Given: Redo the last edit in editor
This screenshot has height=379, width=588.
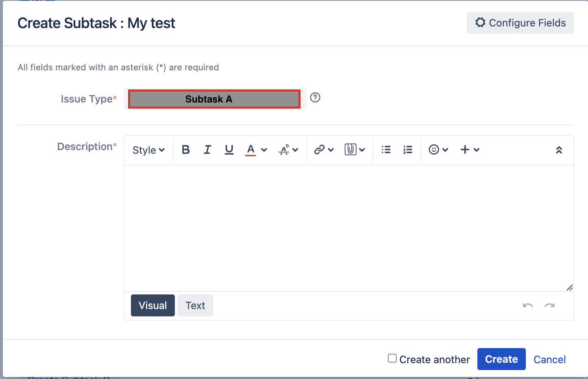Looking at the screenshot, I should [x=549, y=305].
